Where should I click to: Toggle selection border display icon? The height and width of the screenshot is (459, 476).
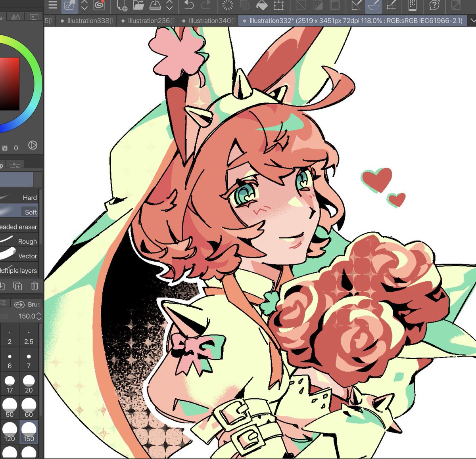point(335,5)
